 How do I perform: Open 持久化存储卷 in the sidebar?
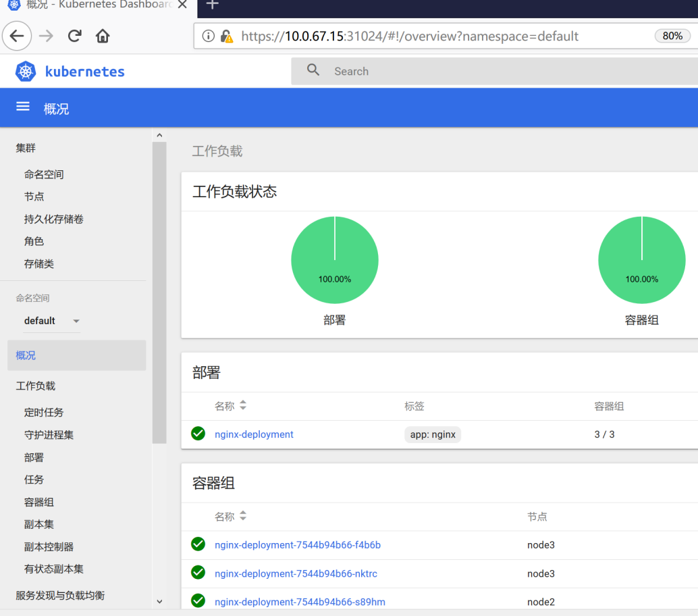[x=54, y=219]
